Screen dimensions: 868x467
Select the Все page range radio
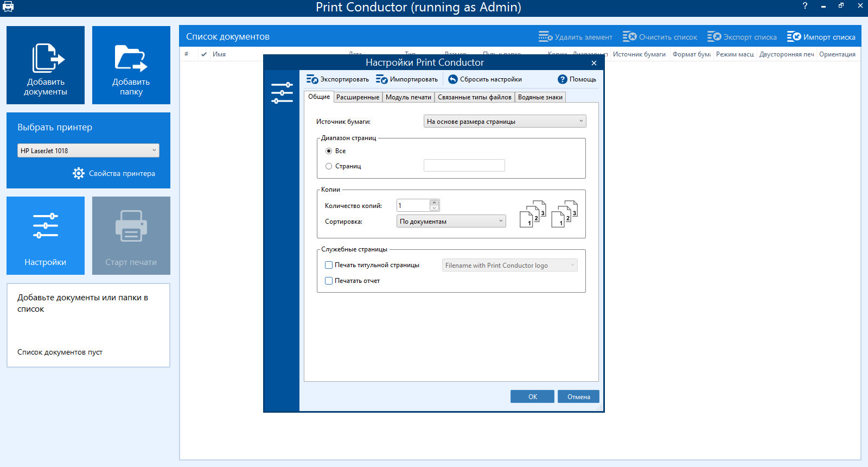pyautogui.click(x=329, y=151)
